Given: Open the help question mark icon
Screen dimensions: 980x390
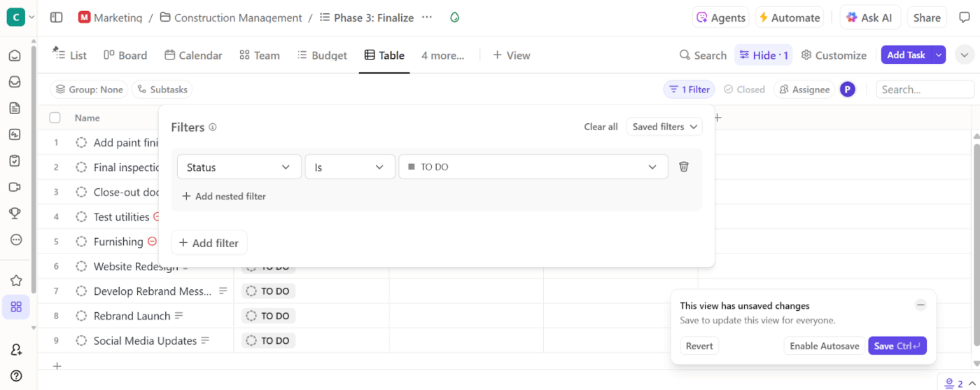Looking at the screenshot, I should 15,376.
